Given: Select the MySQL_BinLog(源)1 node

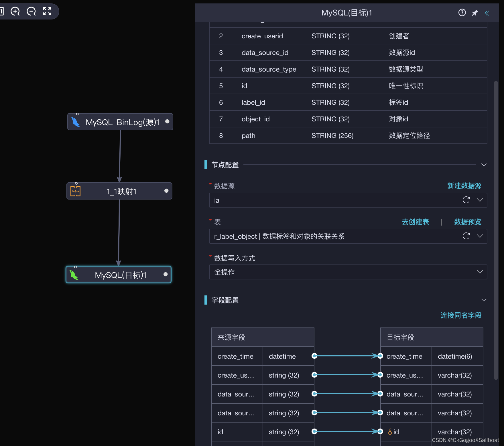Looking at the screenshot, I should pos(120,122).
